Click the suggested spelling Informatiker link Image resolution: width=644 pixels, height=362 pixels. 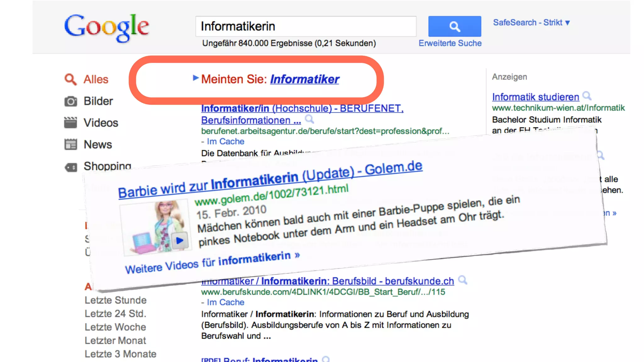click(304, 79)
